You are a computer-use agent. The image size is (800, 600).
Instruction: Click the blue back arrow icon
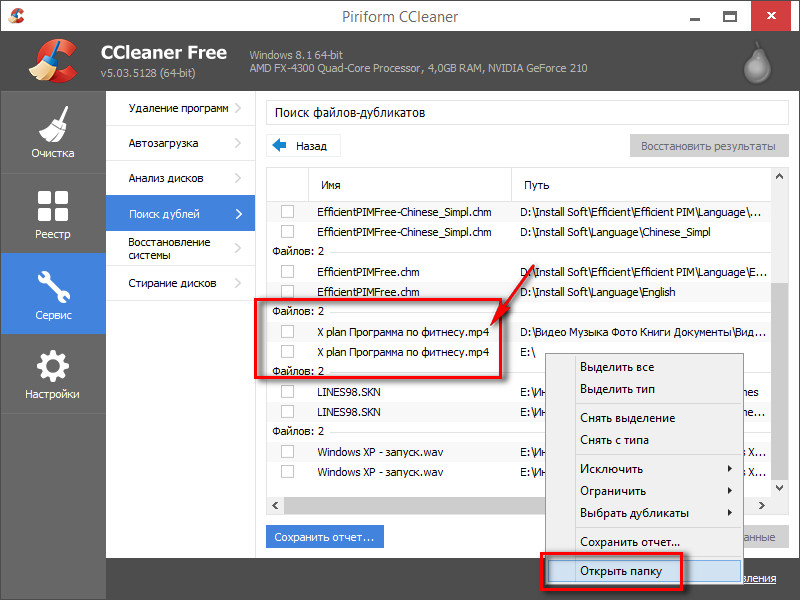[280, 145]
